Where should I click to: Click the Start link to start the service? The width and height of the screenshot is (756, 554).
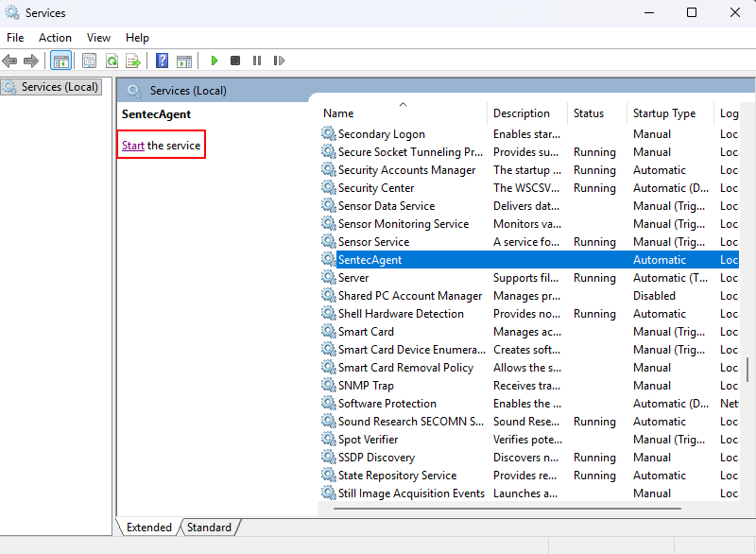tap(133, 146)
